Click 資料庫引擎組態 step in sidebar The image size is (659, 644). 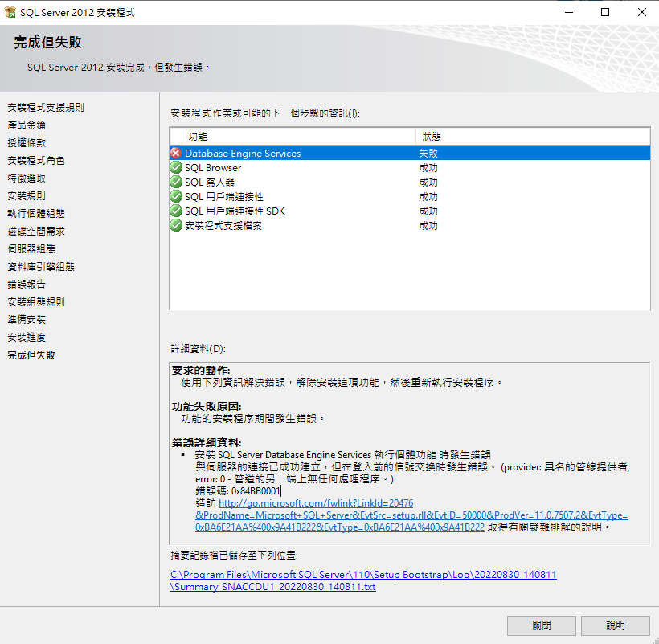[x=41, y=266]
